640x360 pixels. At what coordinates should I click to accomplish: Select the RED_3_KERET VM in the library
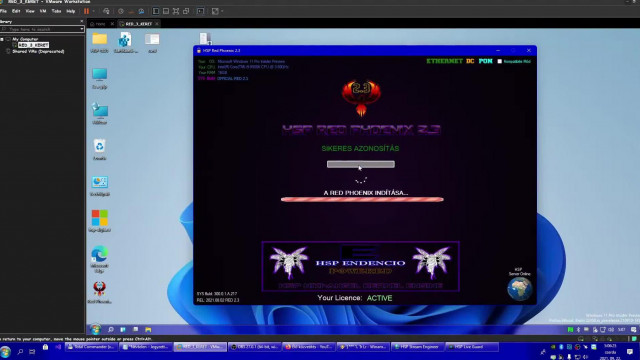pyautogui.click(x=33, y=45)
